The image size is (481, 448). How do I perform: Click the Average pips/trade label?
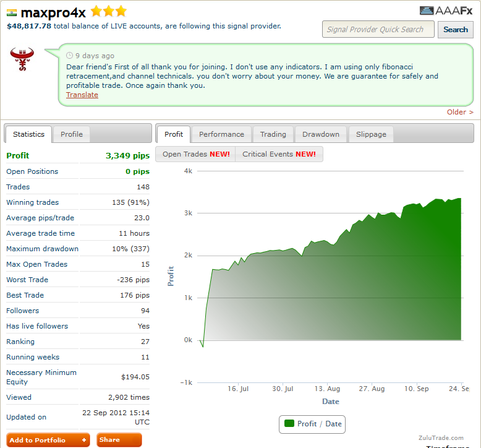[40, 218]
